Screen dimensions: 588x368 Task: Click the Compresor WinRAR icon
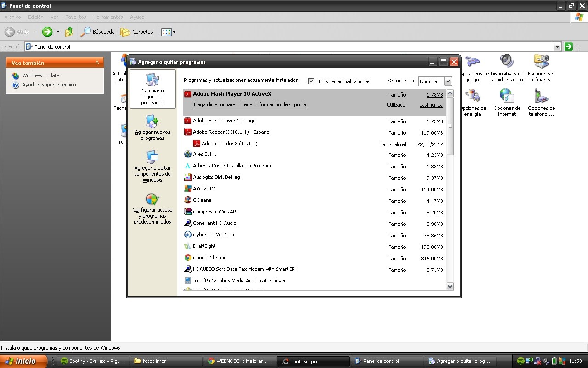pos(187,212)
